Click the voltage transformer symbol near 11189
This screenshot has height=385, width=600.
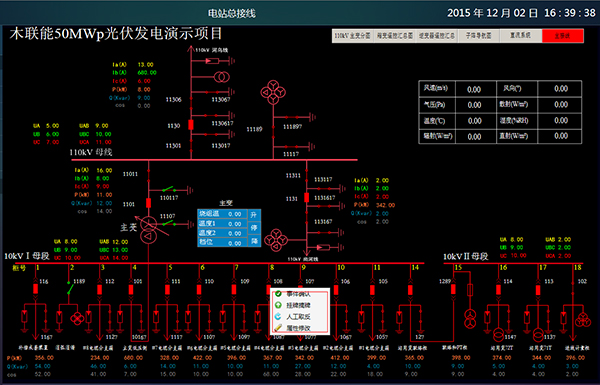click(273, 92)
